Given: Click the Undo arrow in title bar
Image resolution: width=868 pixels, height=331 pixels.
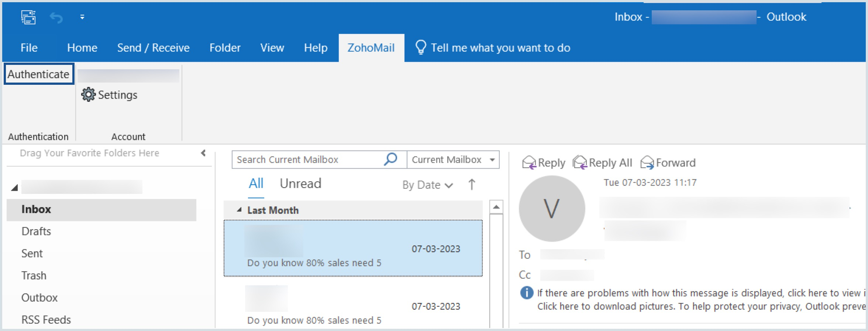Looking at the screenshot, I should 56,17.
